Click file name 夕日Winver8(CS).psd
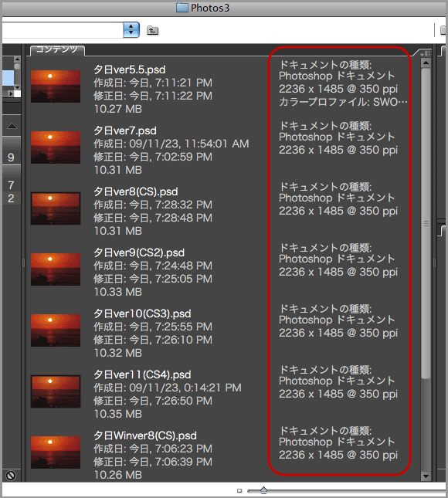Screen dimensions: 448x498 tap(145, 435)
